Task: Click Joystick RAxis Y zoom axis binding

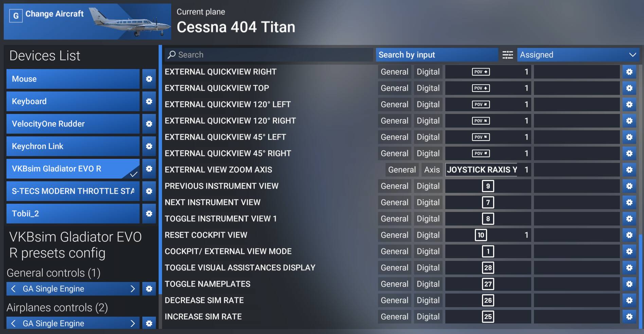Action: click(482, 170)
